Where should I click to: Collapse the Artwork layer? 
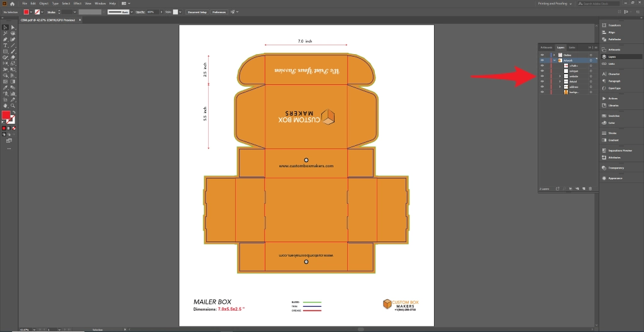(x=554, y=60)
